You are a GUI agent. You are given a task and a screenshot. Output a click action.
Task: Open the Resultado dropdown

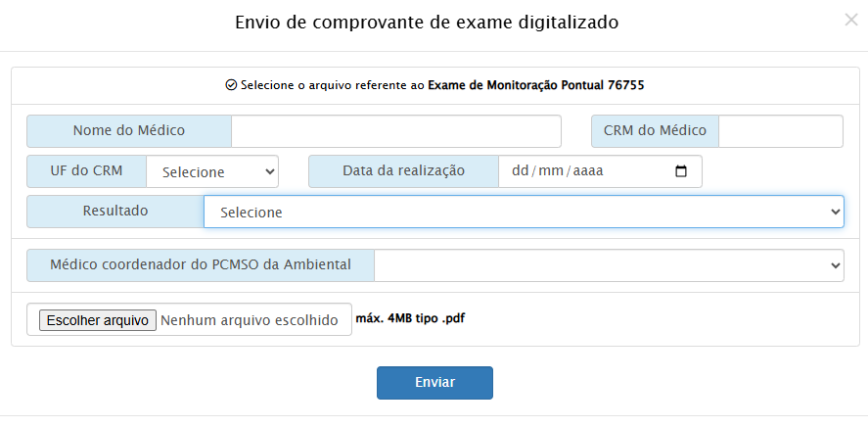click(x=524, y=212)
